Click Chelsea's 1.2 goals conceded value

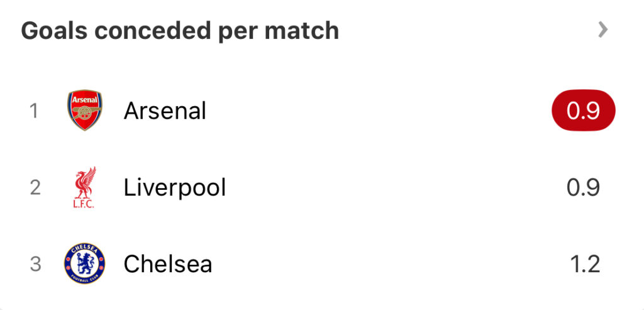point(585,264)
